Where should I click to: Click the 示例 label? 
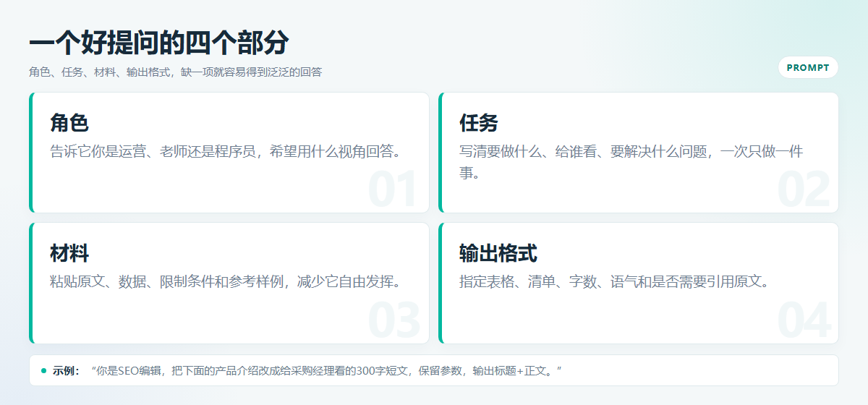point(67,371)
